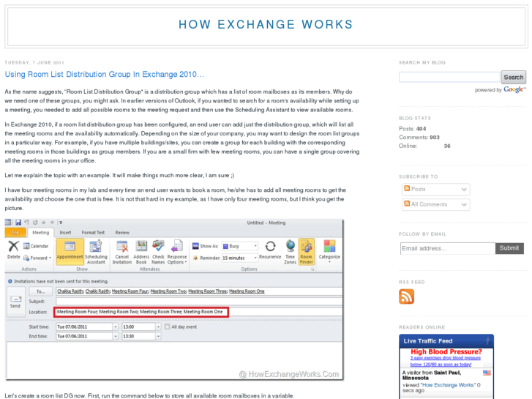Click the orange RSS feed icon
Screen dimensions: 532x399
coord(406,297)
